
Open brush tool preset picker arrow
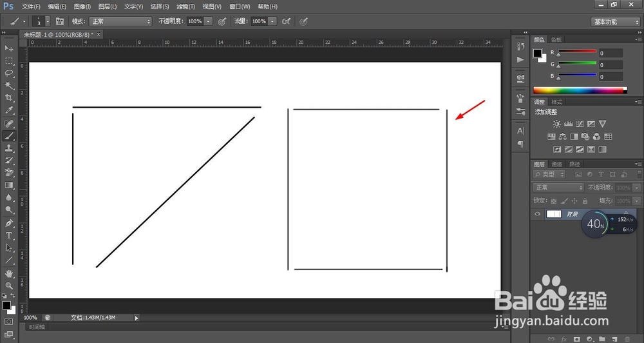[x=24, y=21]
